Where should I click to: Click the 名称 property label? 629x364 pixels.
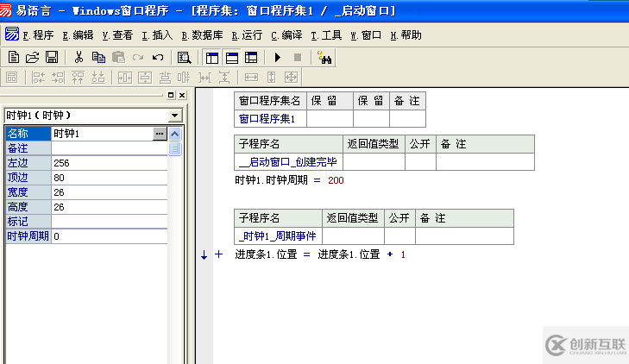(x=28, y=134)
